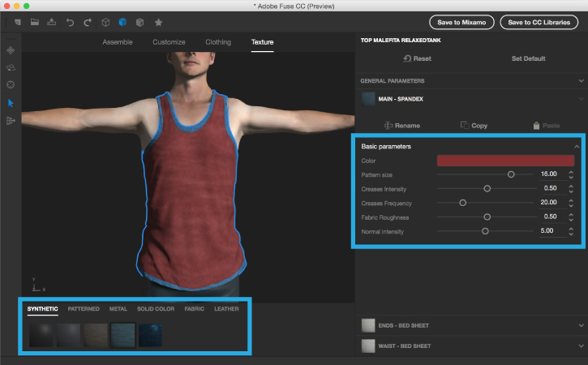
Task: Choose the dark navy sparkle texture thumbnail
Action: 150,335
